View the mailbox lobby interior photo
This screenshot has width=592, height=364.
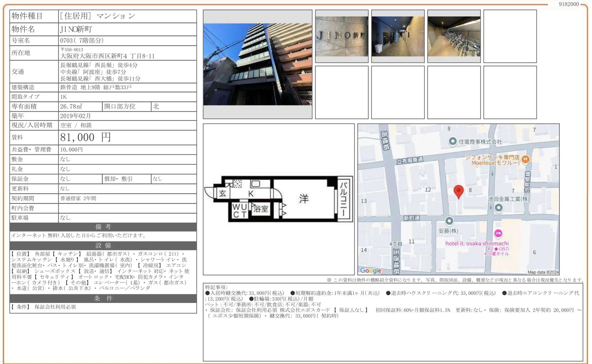[x=398, y=36]
